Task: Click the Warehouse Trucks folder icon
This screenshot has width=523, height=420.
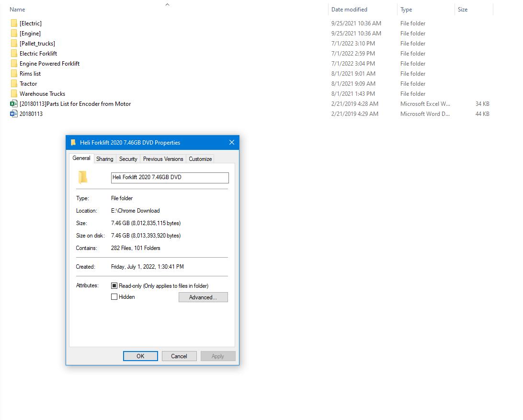Action: [14, 94]
